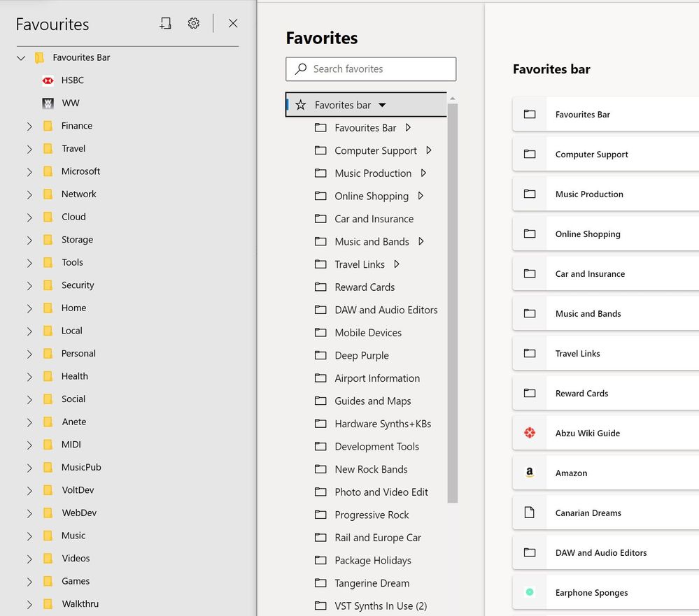Select the Anete folder in Favourites tree
This screenshot has height=616, width=699.
74,422
